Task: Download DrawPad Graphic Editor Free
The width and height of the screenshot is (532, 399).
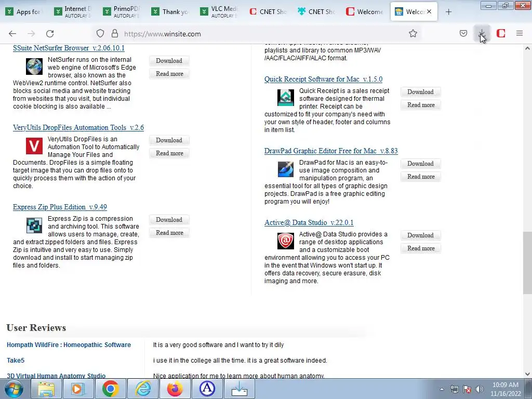Action: point(420,164)
